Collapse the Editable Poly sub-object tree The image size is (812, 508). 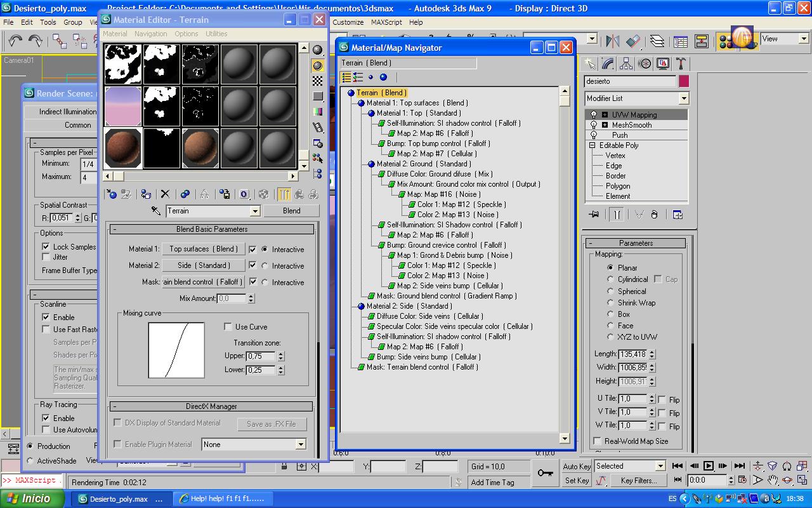tap(592, 145)
